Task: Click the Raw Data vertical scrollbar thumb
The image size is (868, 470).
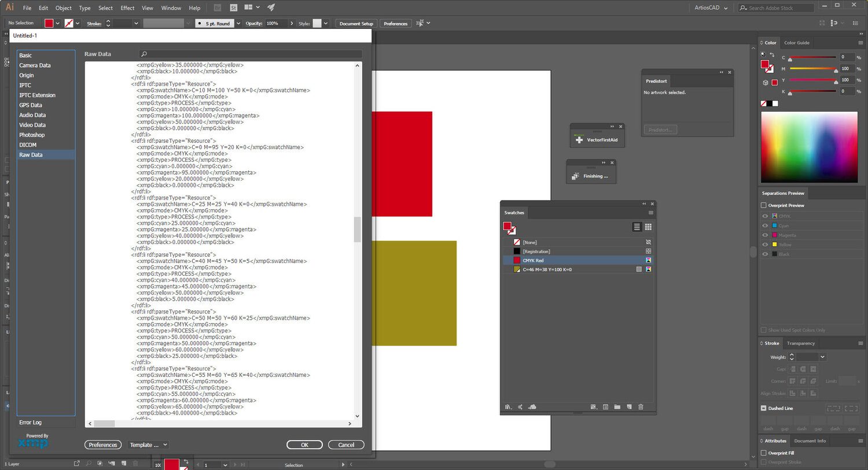Action: click(357, 230)
